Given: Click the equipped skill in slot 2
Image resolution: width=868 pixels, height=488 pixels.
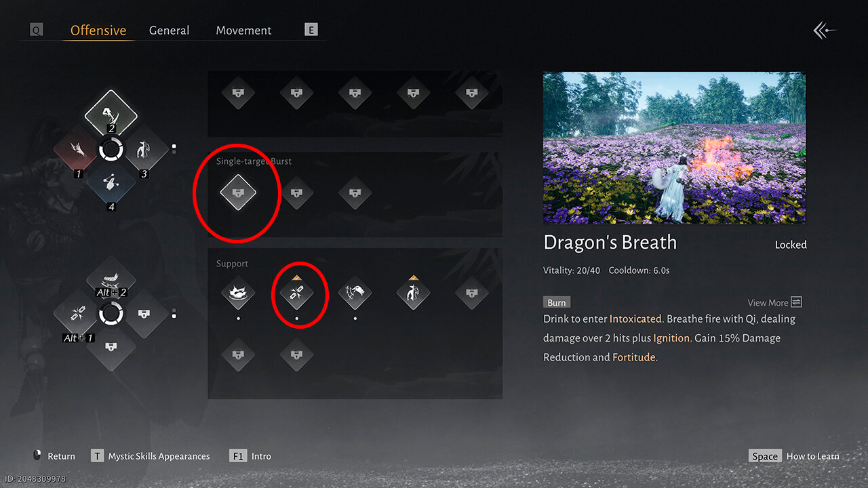Looking at the screenshot, I should pos(111,113).
